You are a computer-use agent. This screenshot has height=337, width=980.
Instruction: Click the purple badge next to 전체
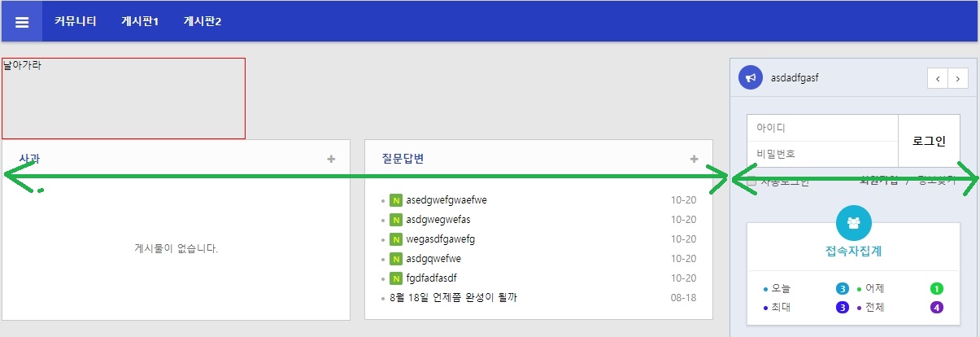[937, 308]
